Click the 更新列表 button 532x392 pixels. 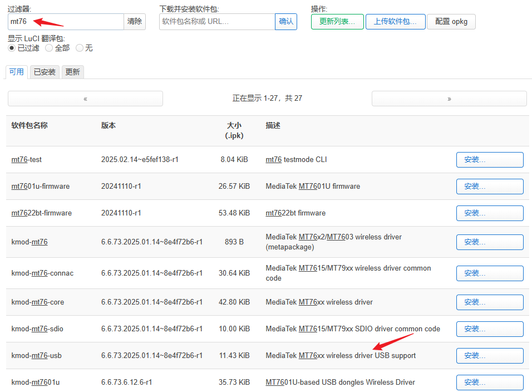(x=337, y=22)
